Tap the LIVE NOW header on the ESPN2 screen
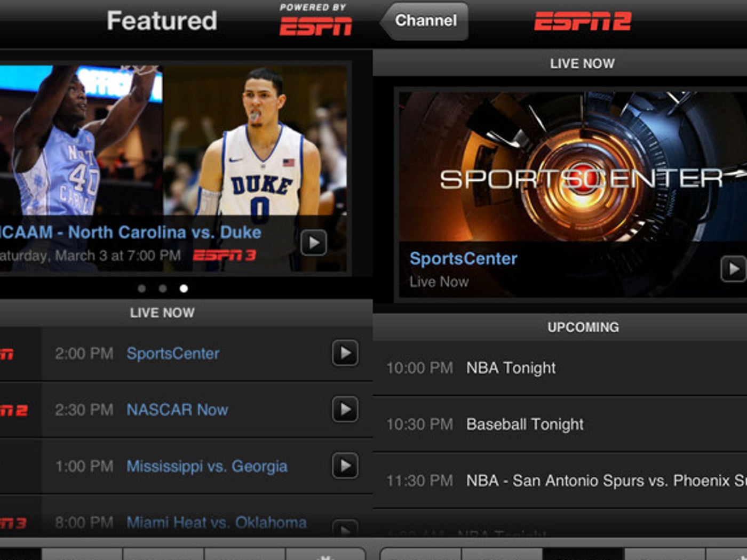Image resolution: width=747 pixels, height=560 pixels. click(x=582, y=64)
